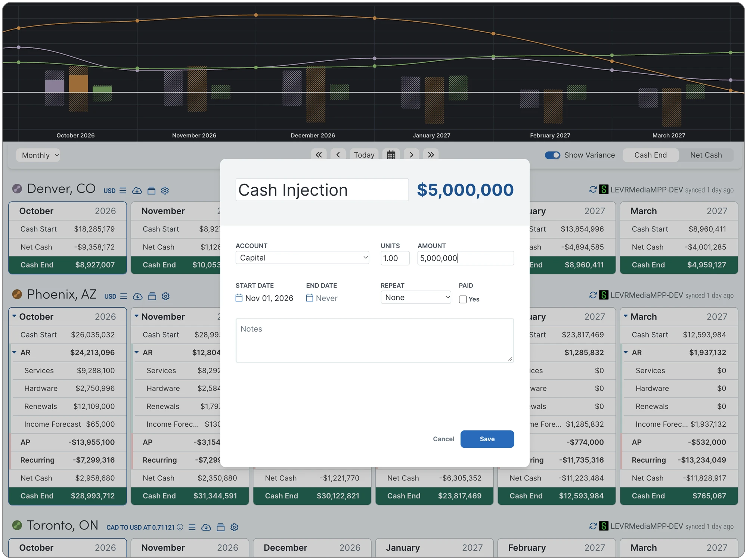Click the Cash Injection title field
Image resolution: width=747 pixels, height=560 pixels.
point(322,190)
